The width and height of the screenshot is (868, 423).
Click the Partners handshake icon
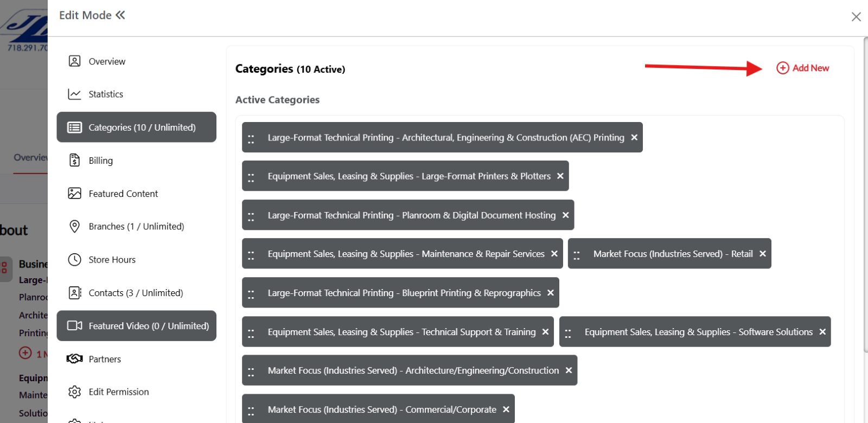pos(75,359)
